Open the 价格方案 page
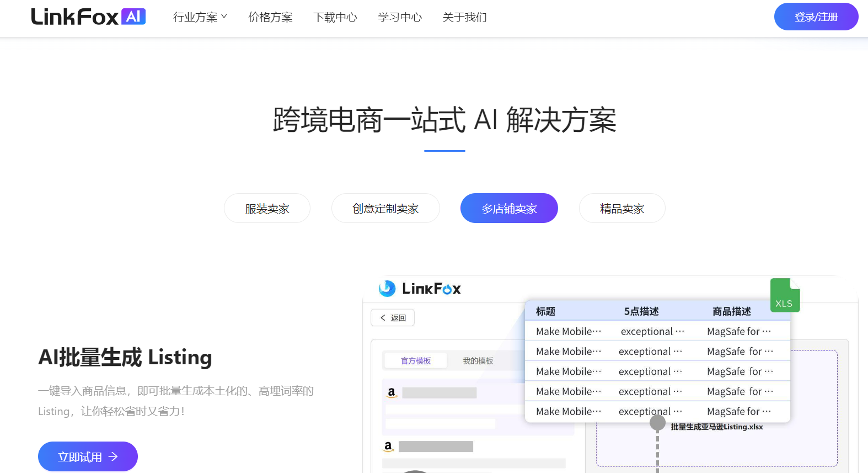Screen dimensions: 868x473 [270, 17]
